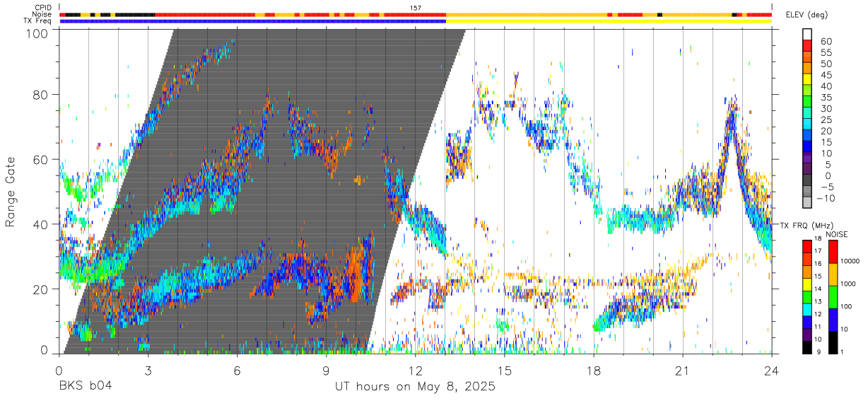
Task: Click the 'BKS b04' radar beam label
Action: [x=85, y=387]
